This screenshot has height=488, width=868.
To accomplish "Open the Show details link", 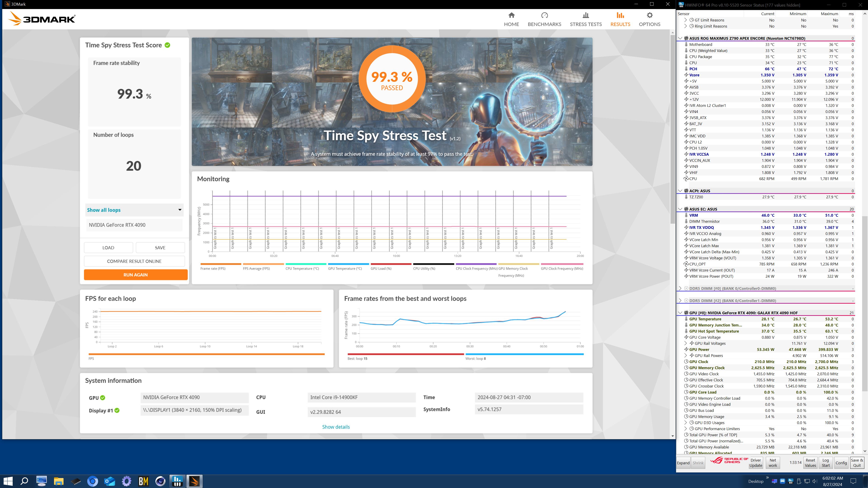I will click(336, 427).
